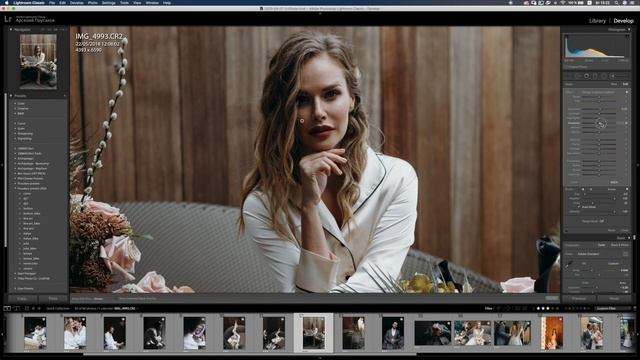
Task: Open the WB Custom dropdown
Action: pos(614,263)
